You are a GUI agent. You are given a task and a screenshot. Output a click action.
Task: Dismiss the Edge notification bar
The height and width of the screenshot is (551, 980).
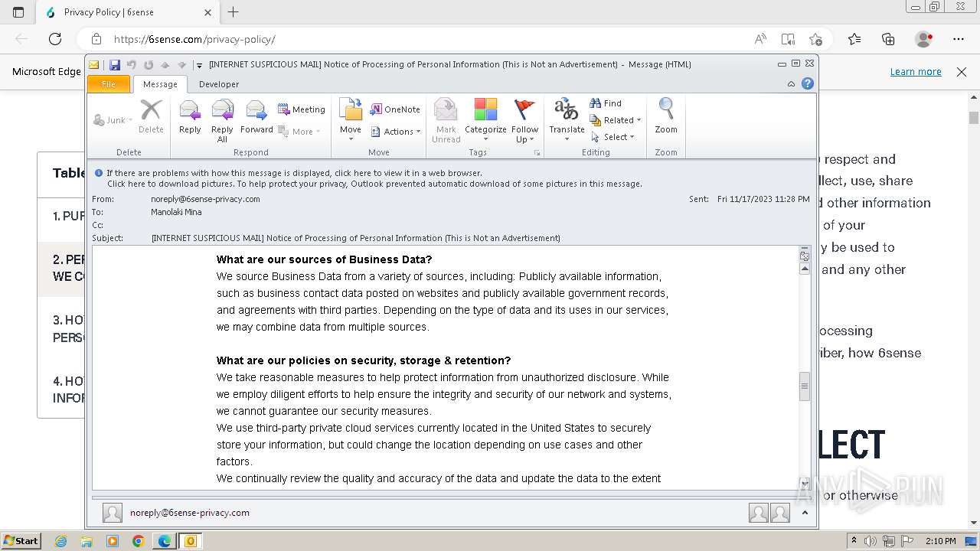click(962, 71)
